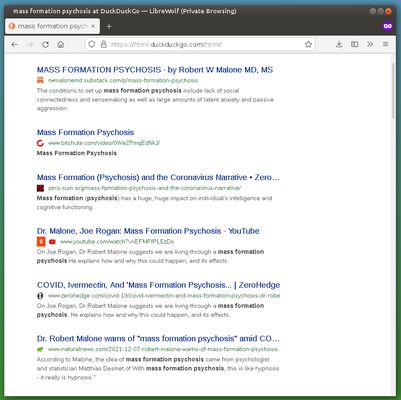
Task: Open the home page button
Action: 61,44
